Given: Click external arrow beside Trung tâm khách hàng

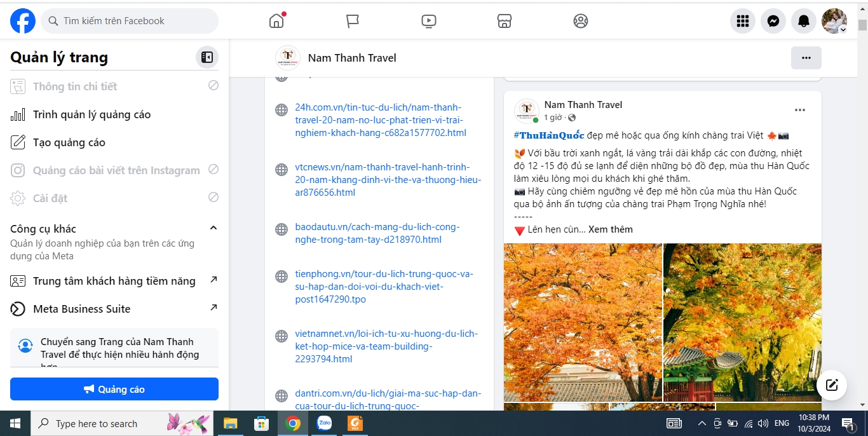Looking at the screenshot, I should coord(214,280).
